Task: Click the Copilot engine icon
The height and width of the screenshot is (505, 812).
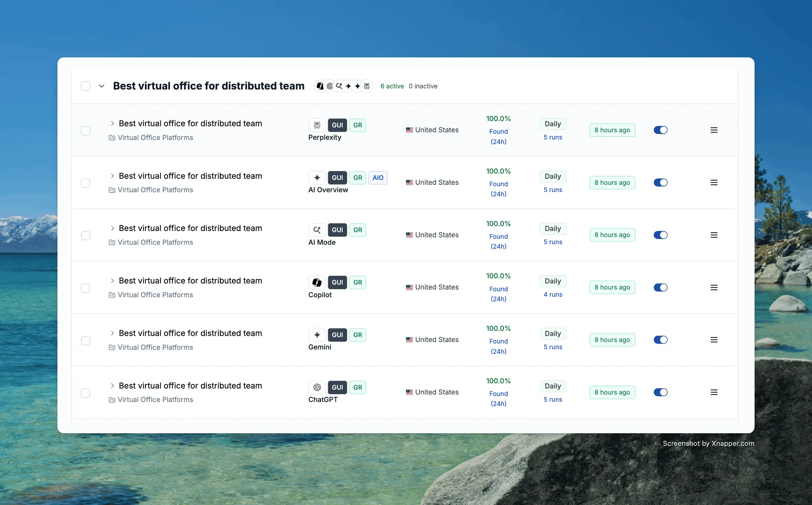Action: click(x=317, y=283)
